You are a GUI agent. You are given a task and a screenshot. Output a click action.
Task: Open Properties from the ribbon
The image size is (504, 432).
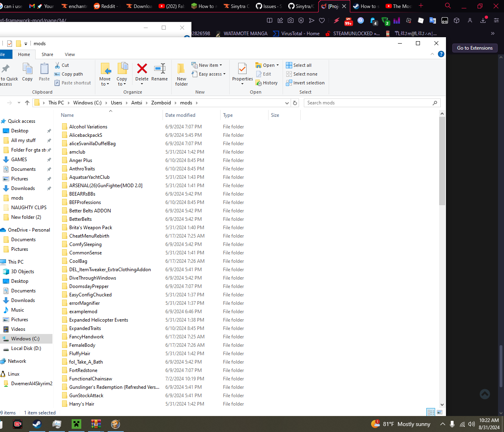[x=243, y=74]
